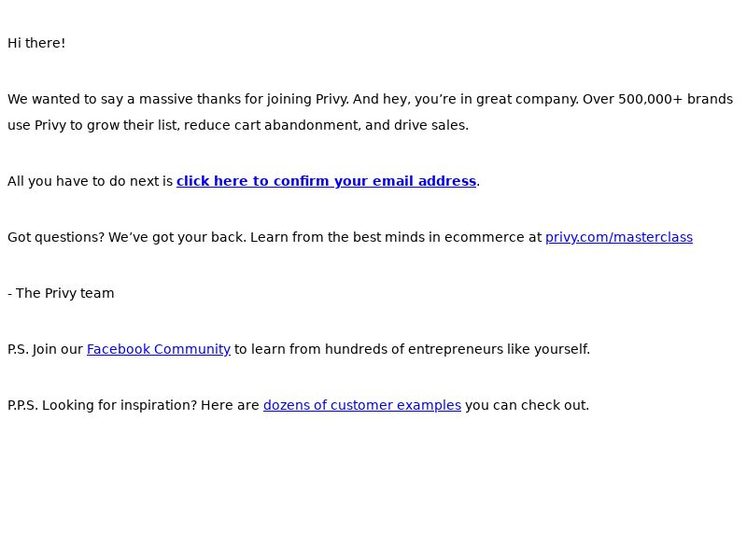Click the "Hi there!" greeting text

[x=36, y=43]
